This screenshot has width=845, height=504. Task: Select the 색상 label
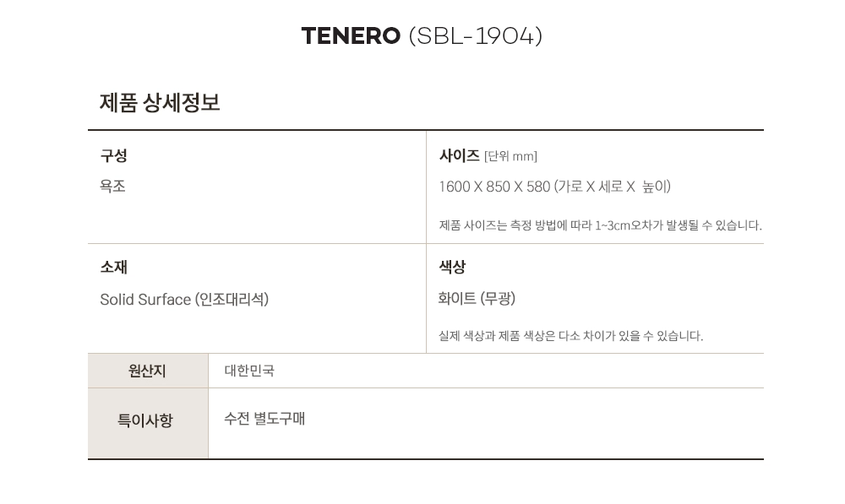tap(452, 268)
